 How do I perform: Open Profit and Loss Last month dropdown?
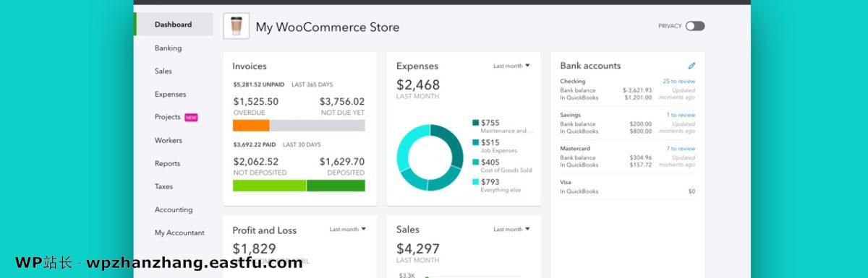pyautogui.click(x=347, y=229)
